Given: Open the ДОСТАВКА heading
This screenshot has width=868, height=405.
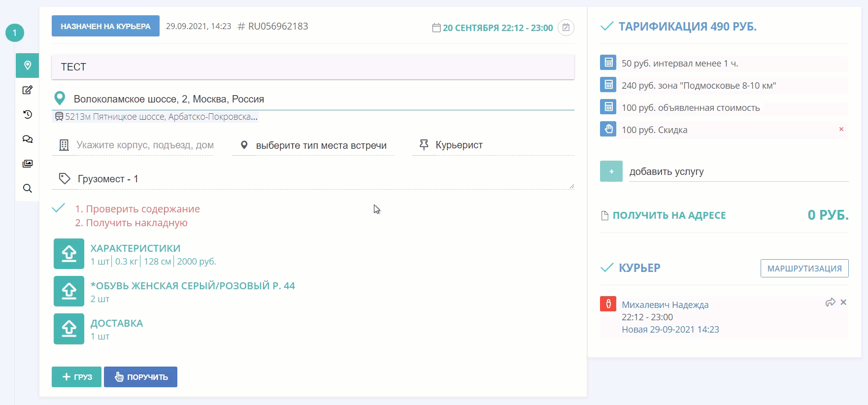Looking at the screenshot, I should [x=117, y=323].
